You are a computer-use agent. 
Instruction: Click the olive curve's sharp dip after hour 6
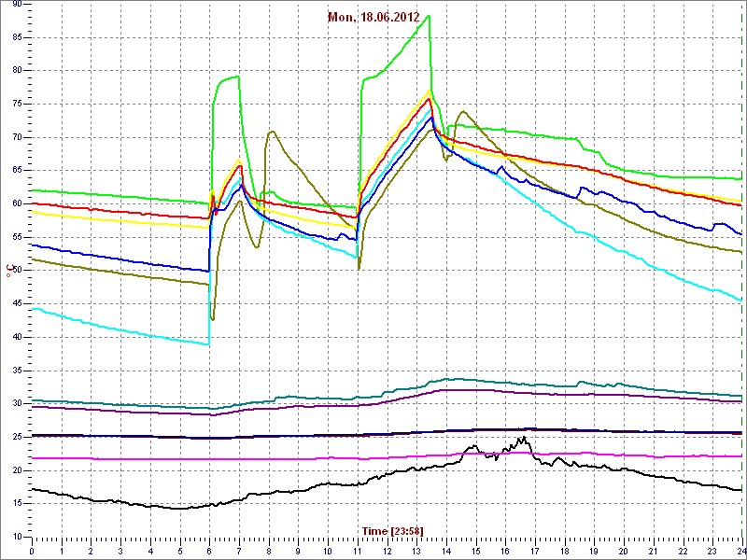coord(213,319)
